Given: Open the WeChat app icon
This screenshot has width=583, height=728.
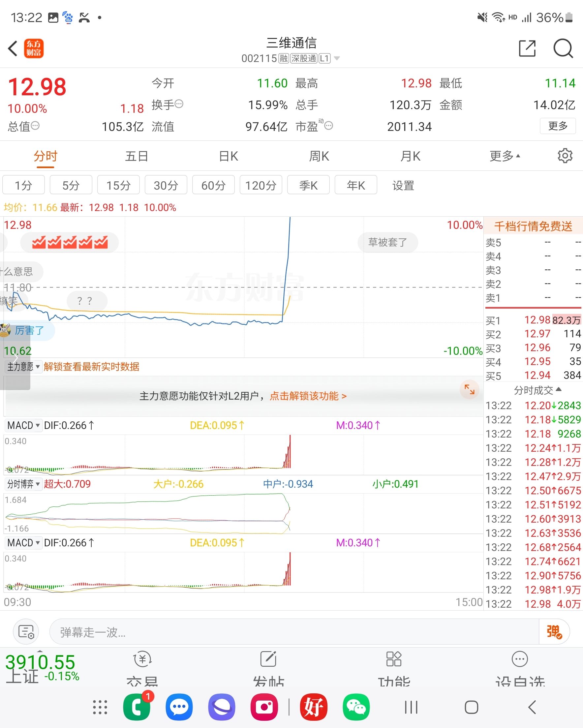Looking at the screenshot, I should (x=356, y=707).
